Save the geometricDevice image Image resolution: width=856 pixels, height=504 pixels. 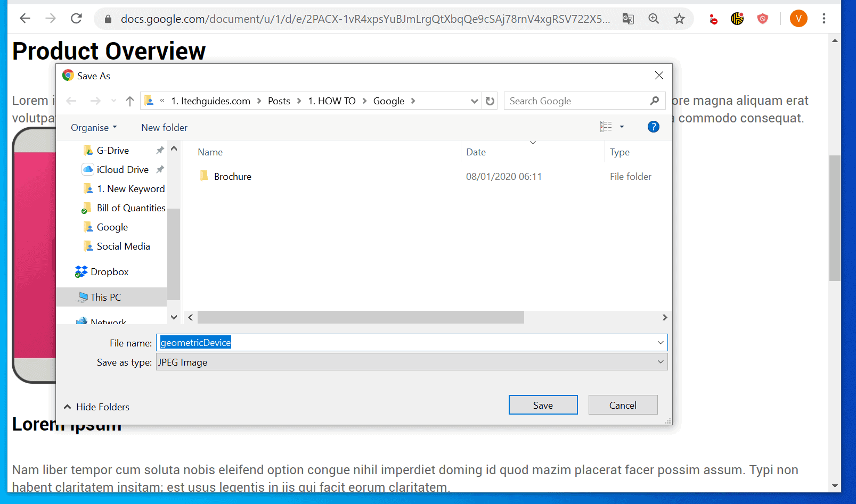[543, 404]
